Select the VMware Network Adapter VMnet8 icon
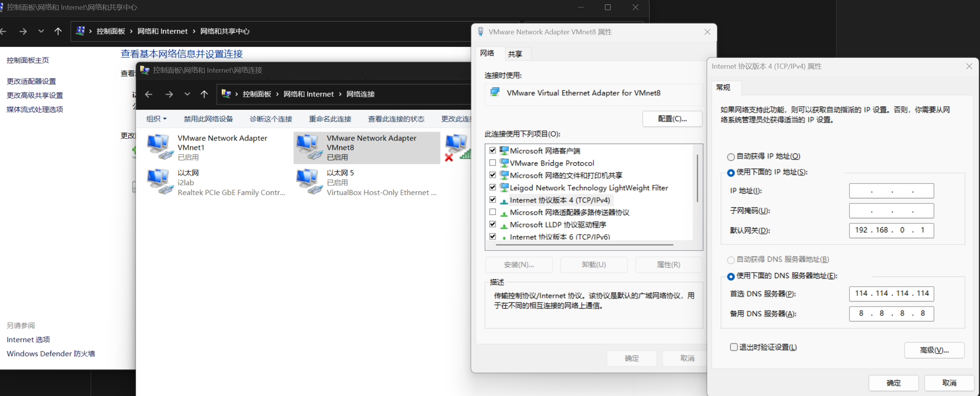The height and width of the screenshot is (396, 980). (309, 147)
